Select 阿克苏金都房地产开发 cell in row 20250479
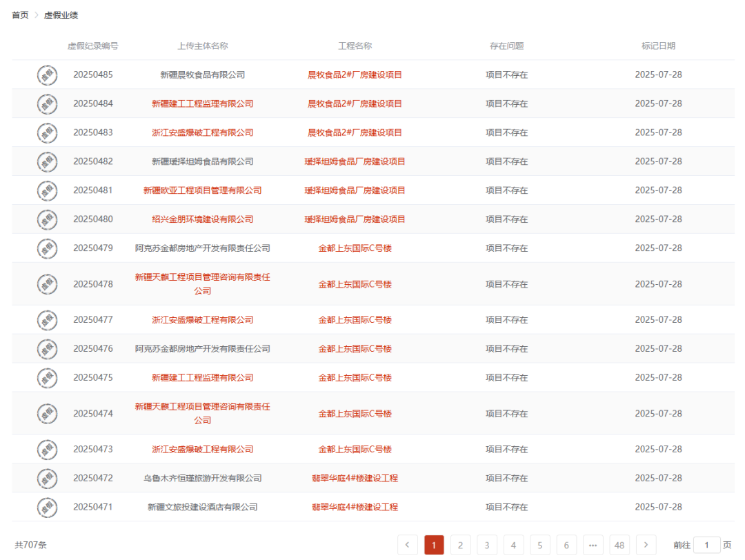The height and width of the screenshot is (560, 745). click(x=202, y=248)
